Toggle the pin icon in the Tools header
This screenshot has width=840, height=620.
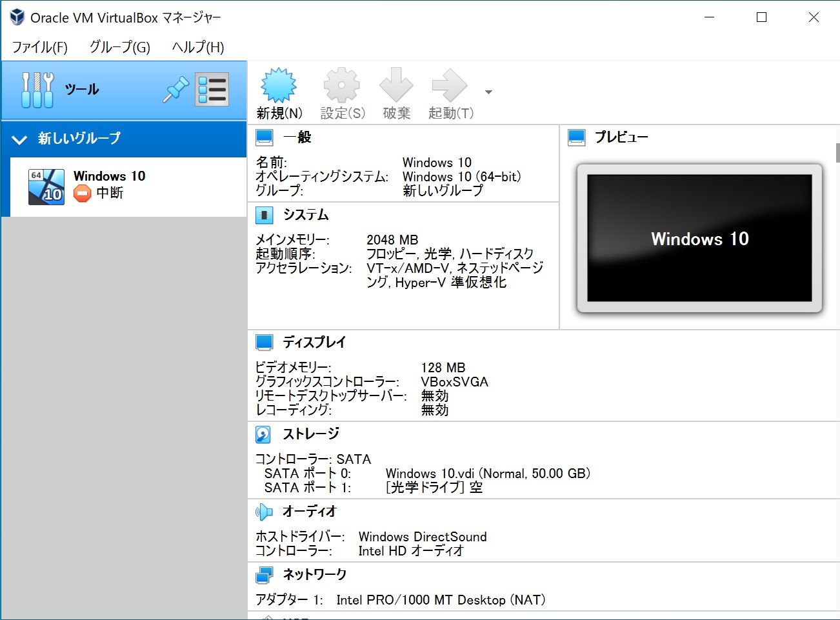tap(175, 89)
